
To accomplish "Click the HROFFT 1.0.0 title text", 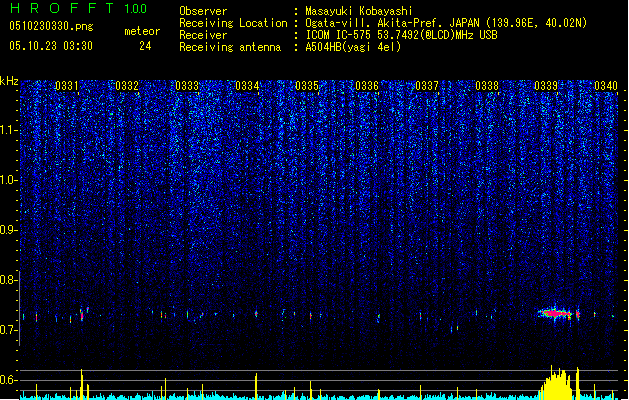I will [78, 8].
